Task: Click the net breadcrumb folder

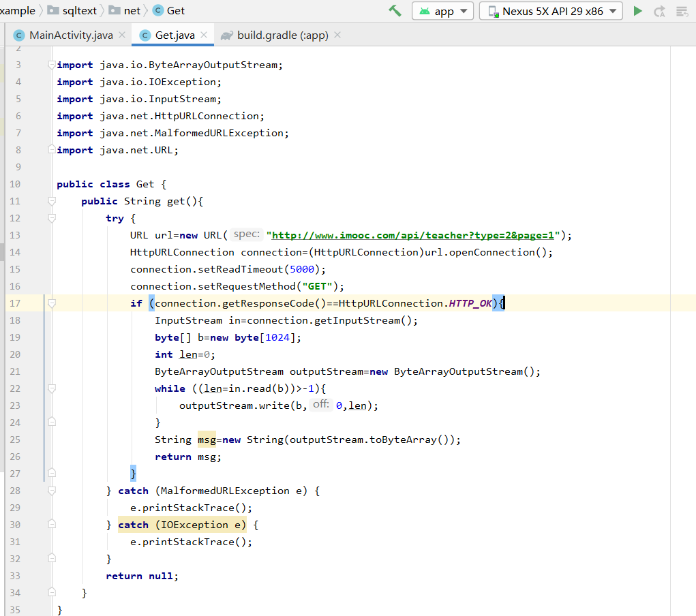Action: 124,11
